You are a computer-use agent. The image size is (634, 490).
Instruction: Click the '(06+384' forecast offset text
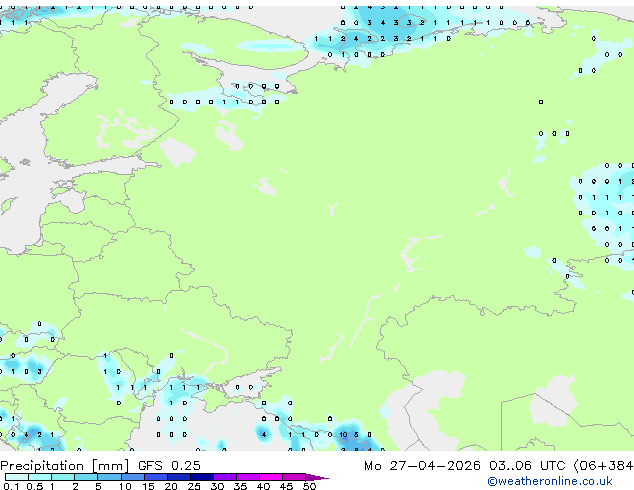pos(603,466)
